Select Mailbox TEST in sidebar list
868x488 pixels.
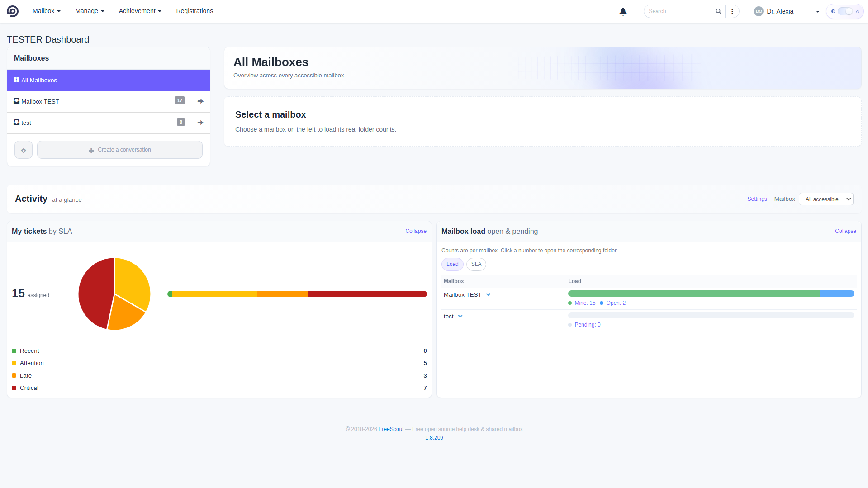99,101
